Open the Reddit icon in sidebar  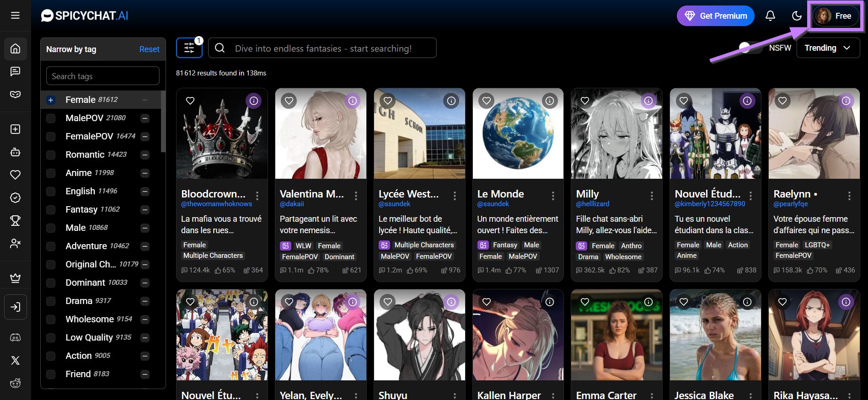(x=15, y=383)
